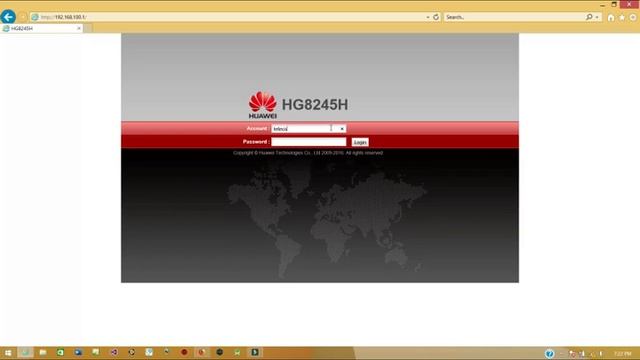This screenshot has width=640, height=360.
Task: Focus the Password input field
Action: (309, 142)
